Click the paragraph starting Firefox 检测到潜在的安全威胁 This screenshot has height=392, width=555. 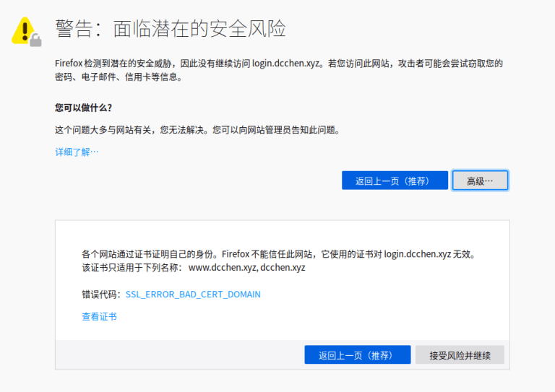point(279,70)
